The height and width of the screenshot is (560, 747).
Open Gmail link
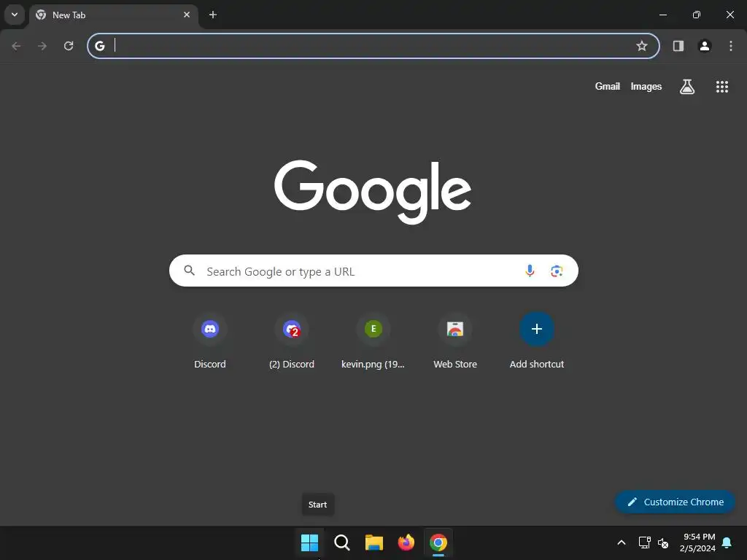pos(608,86)
